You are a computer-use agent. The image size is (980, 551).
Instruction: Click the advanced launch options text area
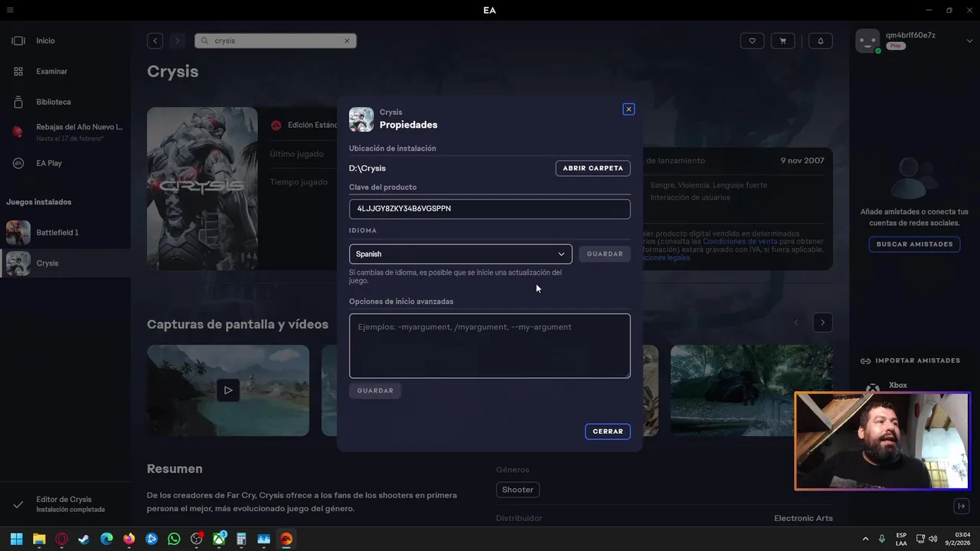pos(490,346)
